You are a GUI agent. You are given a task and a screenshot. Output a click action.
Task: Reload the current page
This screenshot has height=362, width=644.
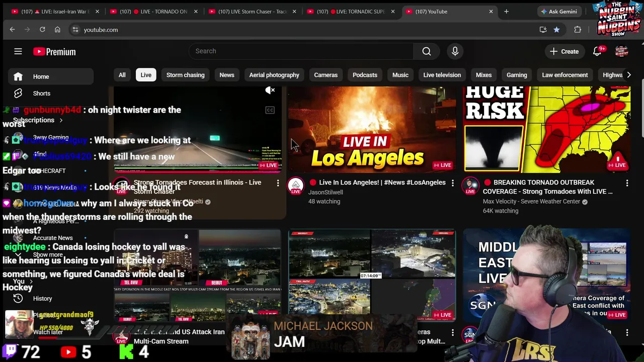(42, 30)
